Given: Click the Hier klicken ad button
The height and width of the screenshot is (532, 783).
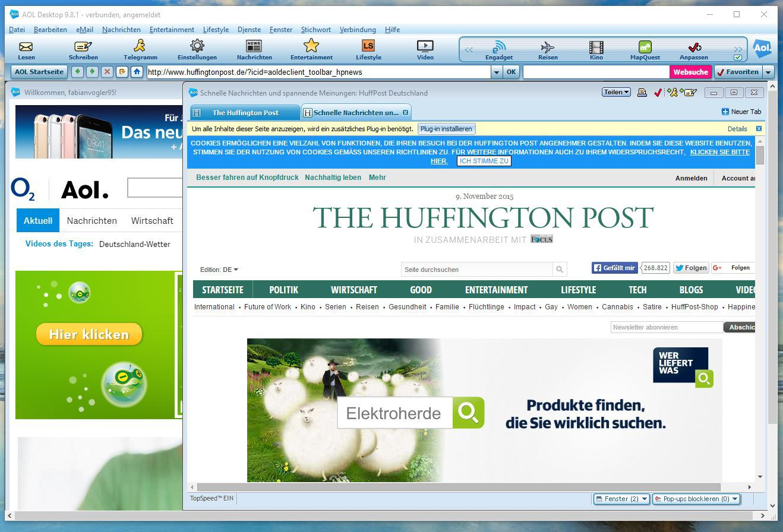Looking at the screenshot, I should coord(89,334).
